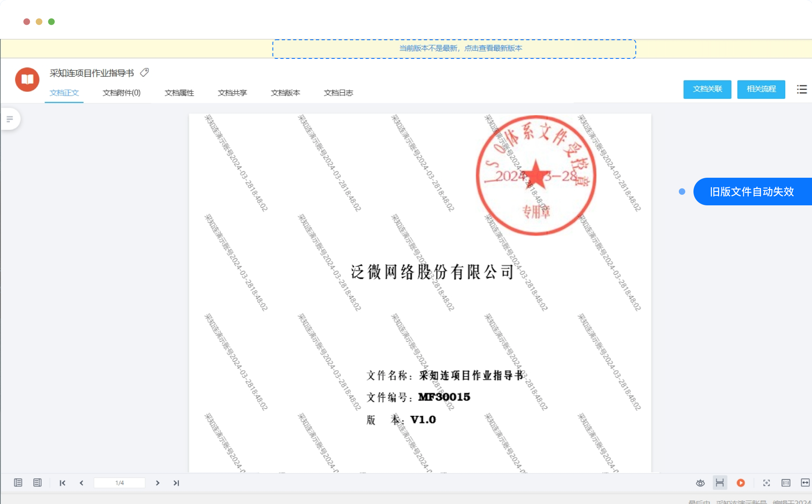Toggle the fit-to-width icon in bottom toolbar
The height and width of the screenshot is (504, 812).
click(805, 483)
